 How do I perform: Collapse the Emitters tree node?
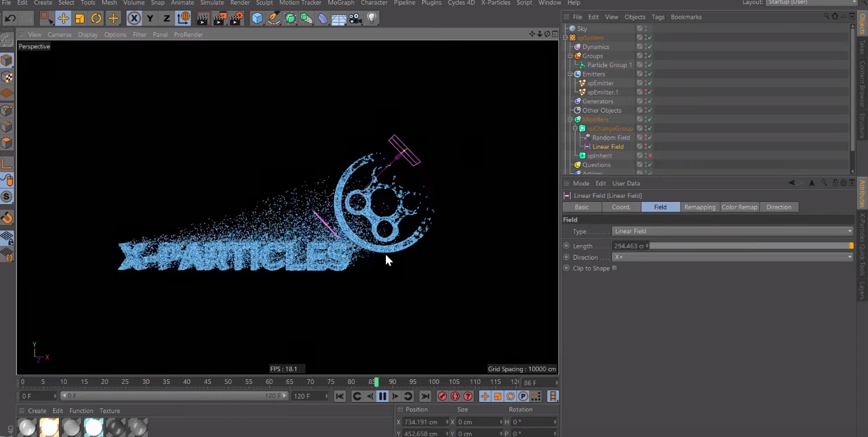point(571,74)
